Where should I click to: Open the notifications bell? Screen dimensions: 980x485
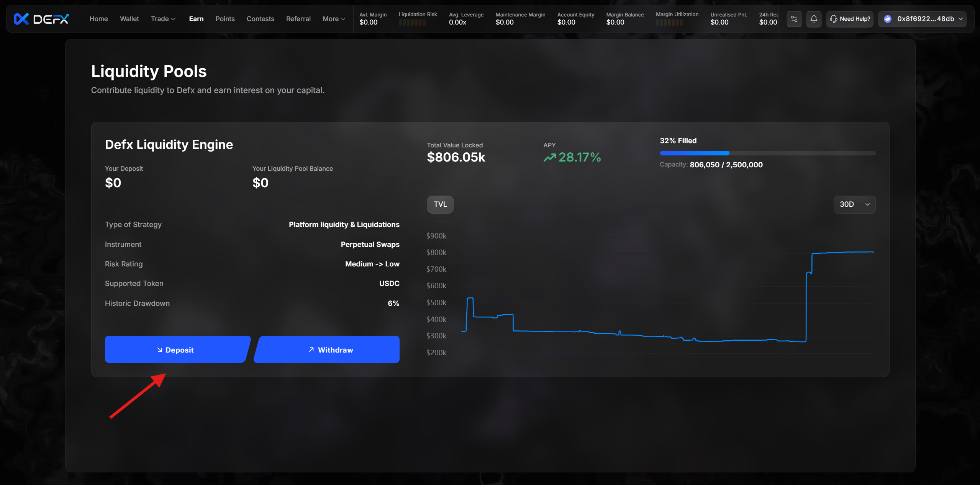pos(814,19)
